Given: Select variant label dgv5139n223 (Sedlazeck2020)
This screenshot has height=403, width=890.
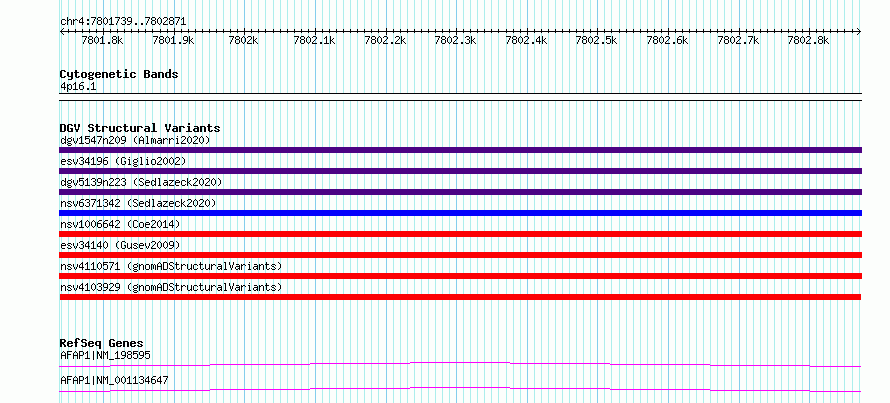Looking at the screenshot, I should click(141, 182).
